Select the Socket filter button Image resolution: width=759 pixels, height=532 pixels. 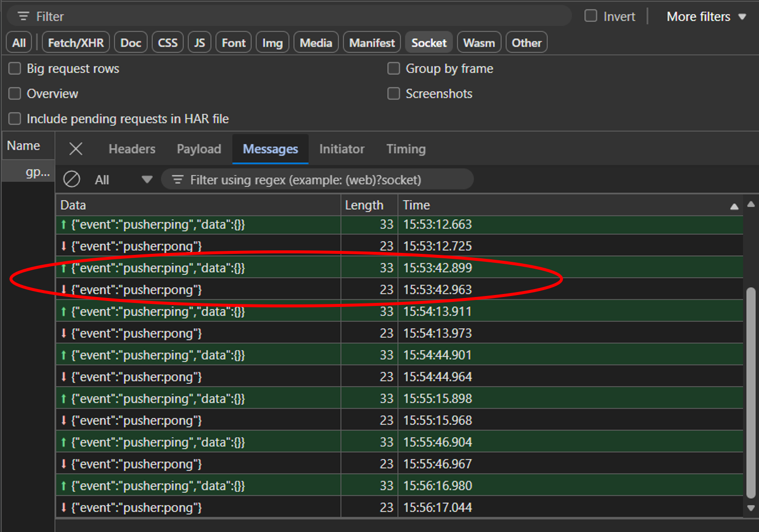pyautogui.click(x=429, y=43)
